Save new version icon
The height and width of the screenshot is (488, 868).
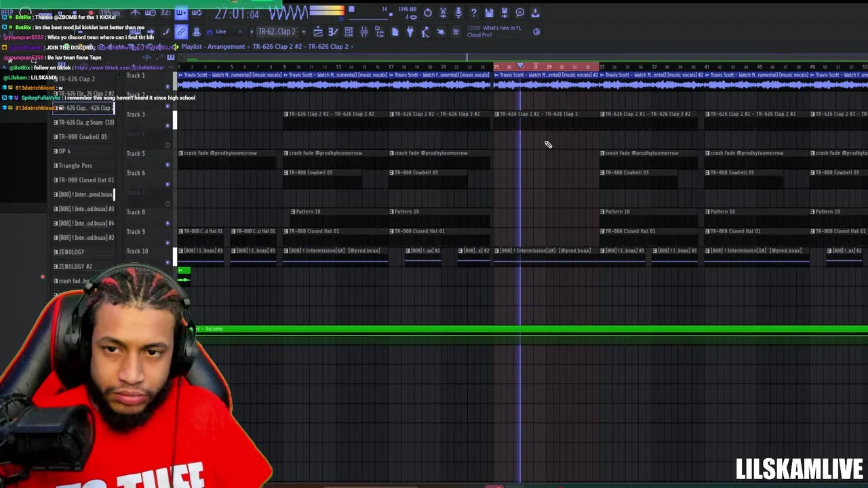(x=504, y=13)
